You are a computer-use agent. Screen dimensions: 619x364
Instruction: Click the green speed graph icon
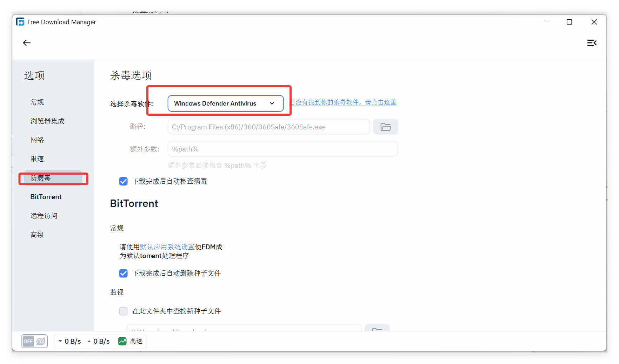click(122, 341)
